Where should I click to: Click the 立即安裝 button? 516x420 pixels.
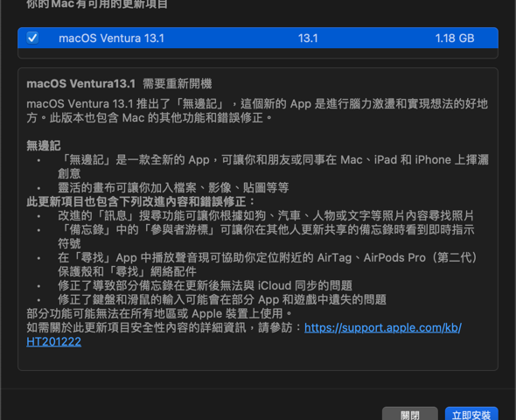tap(471, 414)
